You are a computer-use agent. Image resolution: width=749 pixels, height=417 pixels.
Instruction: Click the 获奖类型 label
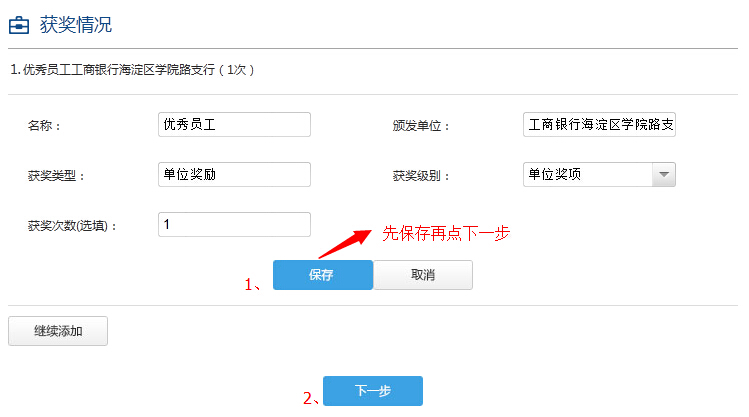[57, 176]
